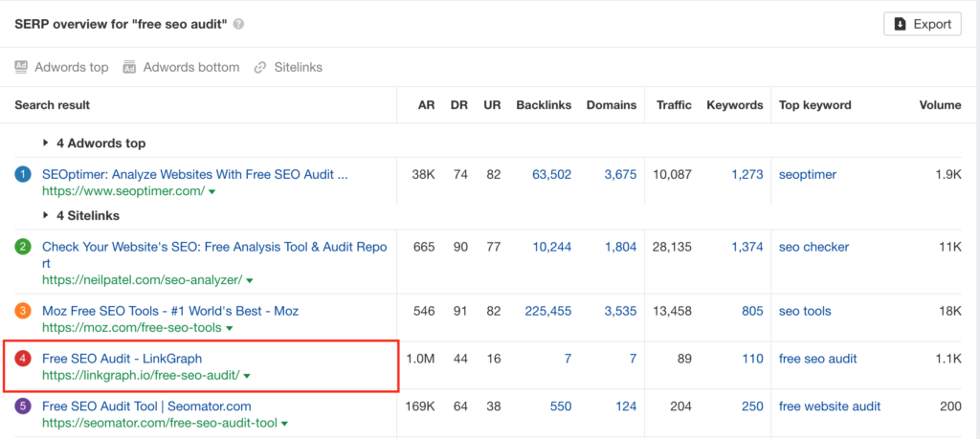Click the Adwords bottom ad icon

pyautogui.click(x=129, y=67)
